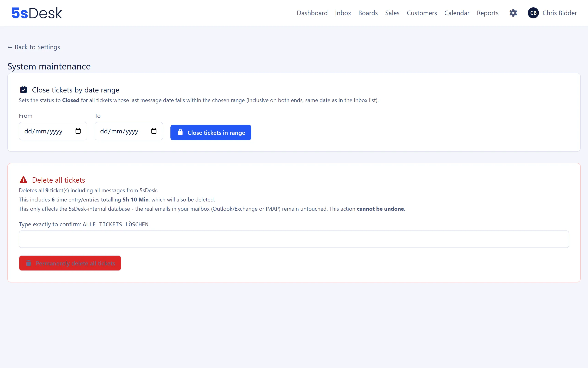The width and height of the screenshot is (588, 368).
Task: Click Permanently delete all tickets button
Action: click(70, 263)
